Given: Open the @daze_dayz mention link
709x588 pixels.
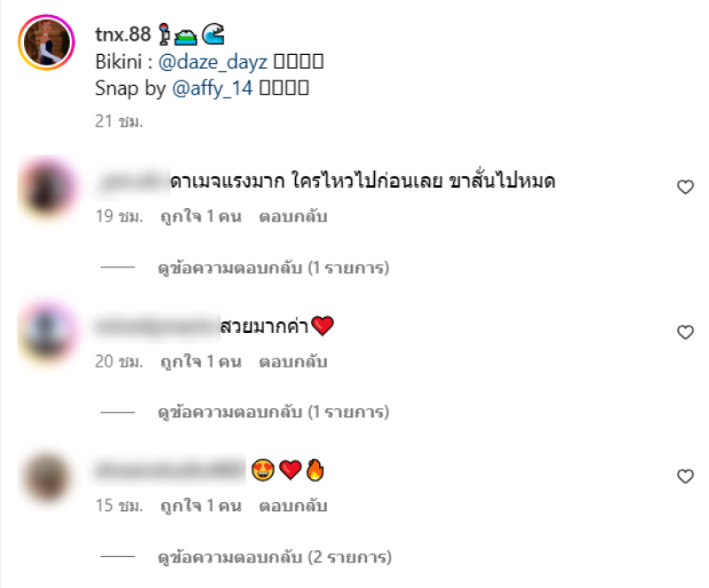Looking at the screenshot, I should click(x=213, y=62).
